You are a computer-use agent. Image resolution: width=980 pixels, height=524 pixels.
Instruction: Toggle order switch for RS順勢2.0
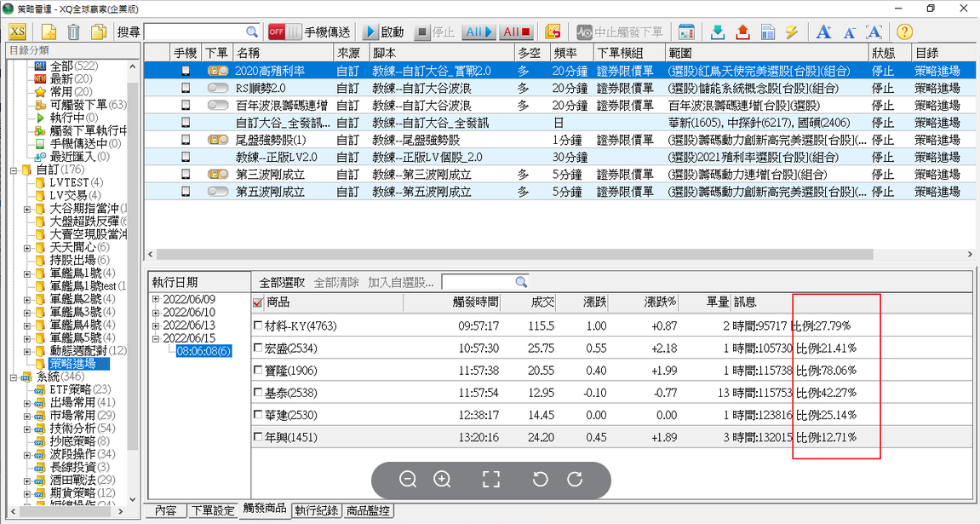[x=217, y=88]
